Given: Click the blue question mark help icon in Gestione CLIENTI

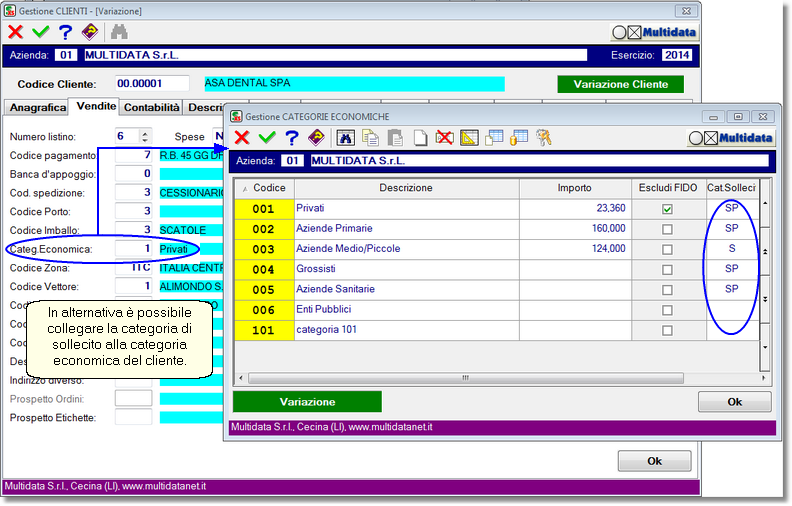Looking at the screenshot, I should click(65, 32).
